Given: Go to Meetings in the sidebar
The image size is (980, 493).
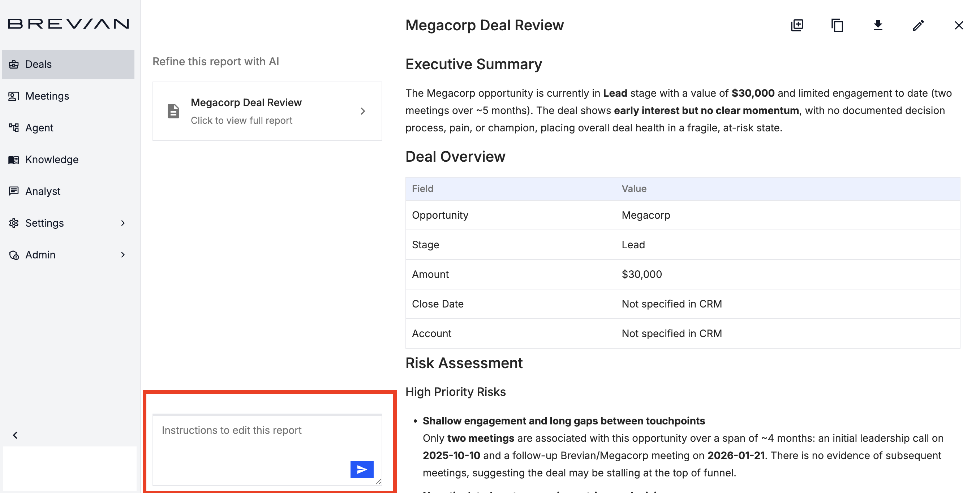Looking at the screenshot, I should (x=47, y=96).
